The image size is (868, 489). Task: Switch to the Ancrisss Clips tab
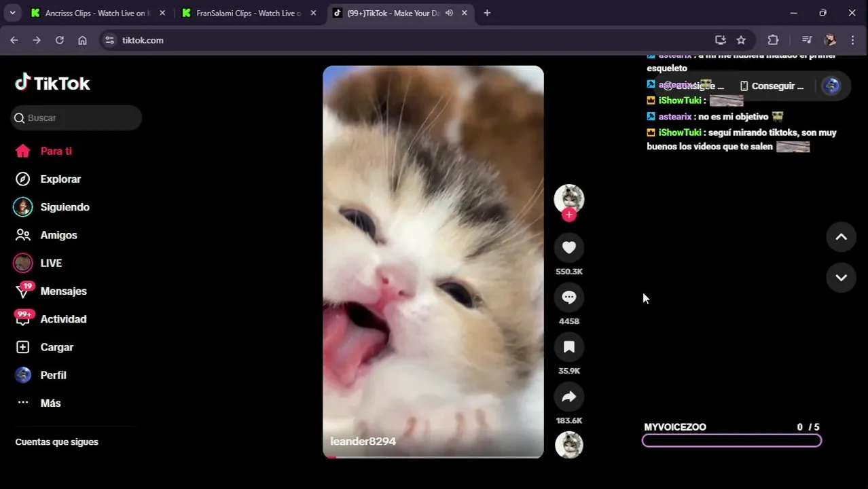coord(98,13)
